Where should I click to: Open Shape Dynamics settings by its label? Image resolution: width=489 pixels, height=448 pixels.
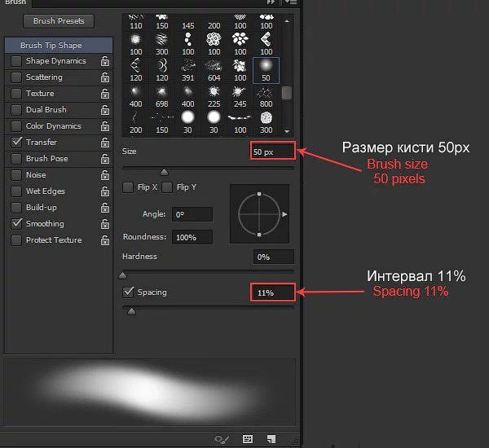coord(55,61)
